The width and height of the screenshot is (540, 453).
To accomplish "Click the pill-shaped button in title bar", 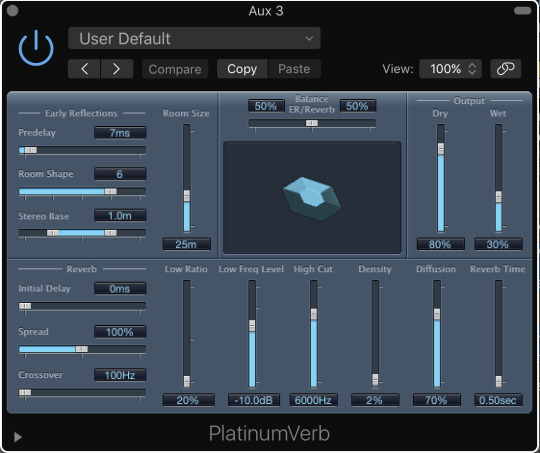I will click(x=522, y=10).
